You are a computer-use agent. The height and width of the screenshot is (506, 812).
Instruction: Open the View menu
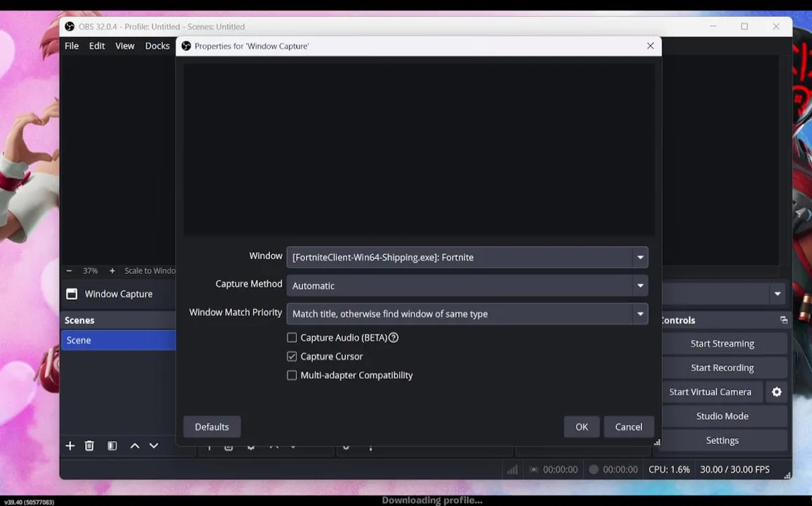125,46
